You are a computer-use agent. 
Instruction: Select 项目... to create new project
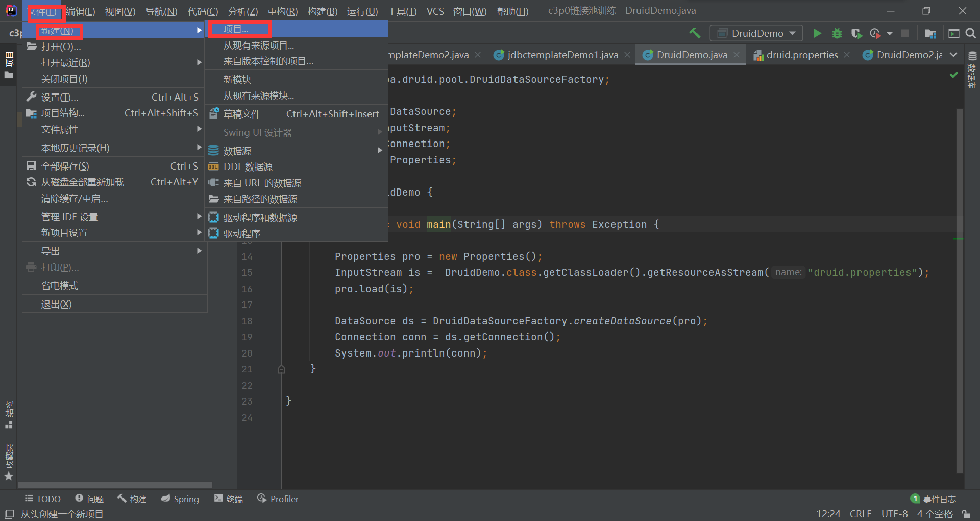(297, 29)
